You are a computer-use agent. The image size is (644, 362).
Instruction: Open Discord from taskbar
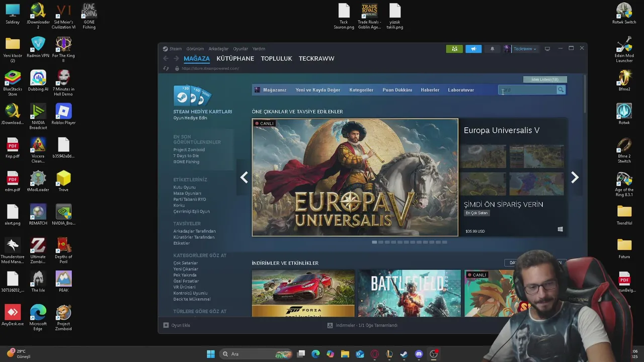[419, 354]
